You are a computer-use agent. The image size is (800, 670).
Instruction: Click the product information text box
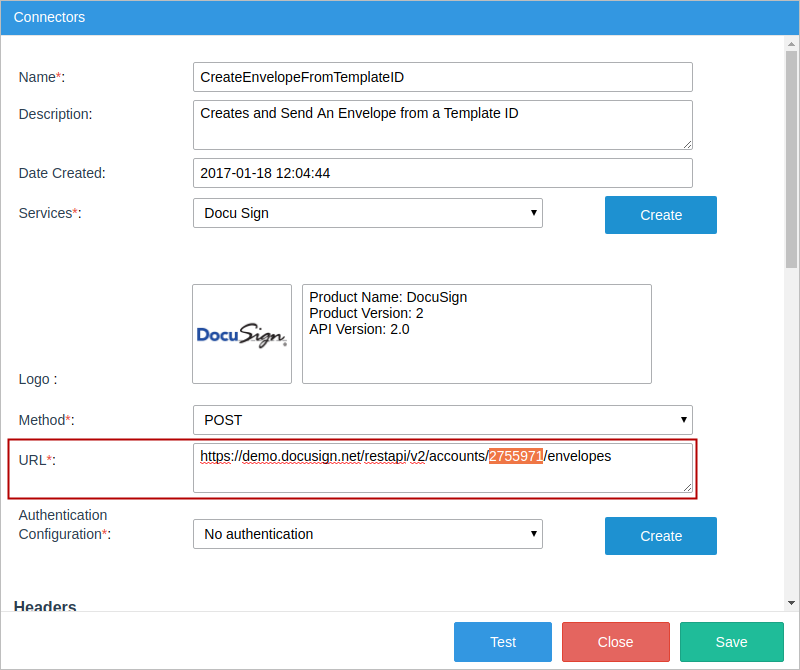[476, 334]
